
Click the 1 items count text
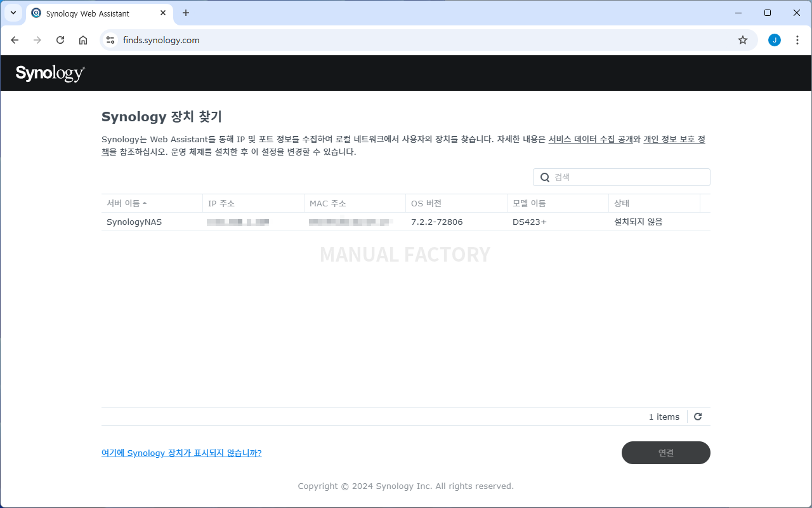pyautogui.click(x=664, y=417)
